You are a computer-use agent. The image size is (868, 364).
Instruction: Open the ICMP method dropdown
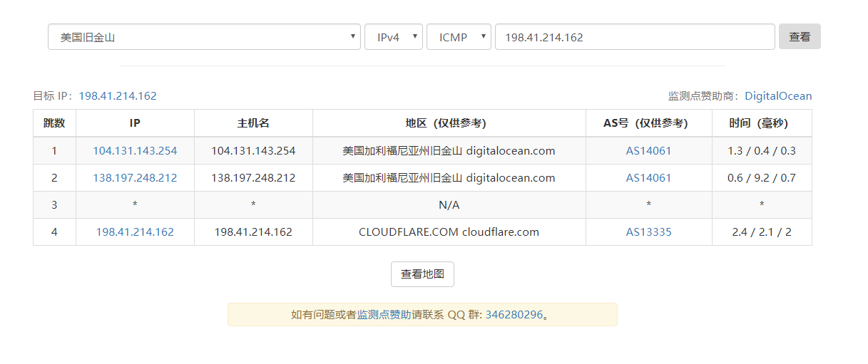tap(459, 37)
